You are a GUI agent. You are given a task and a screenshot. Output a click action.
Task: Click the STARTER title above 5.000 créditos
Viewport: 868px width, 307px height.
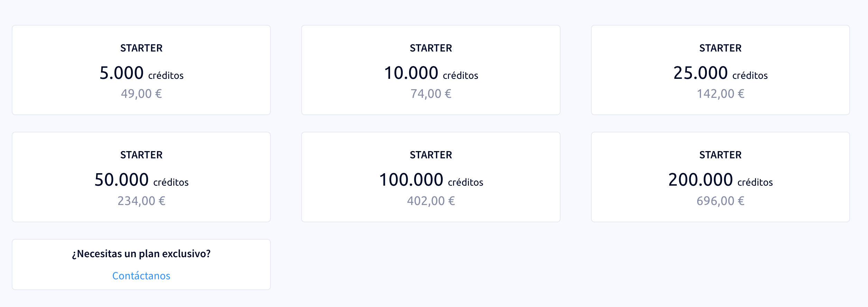click(x=141, y=48)
